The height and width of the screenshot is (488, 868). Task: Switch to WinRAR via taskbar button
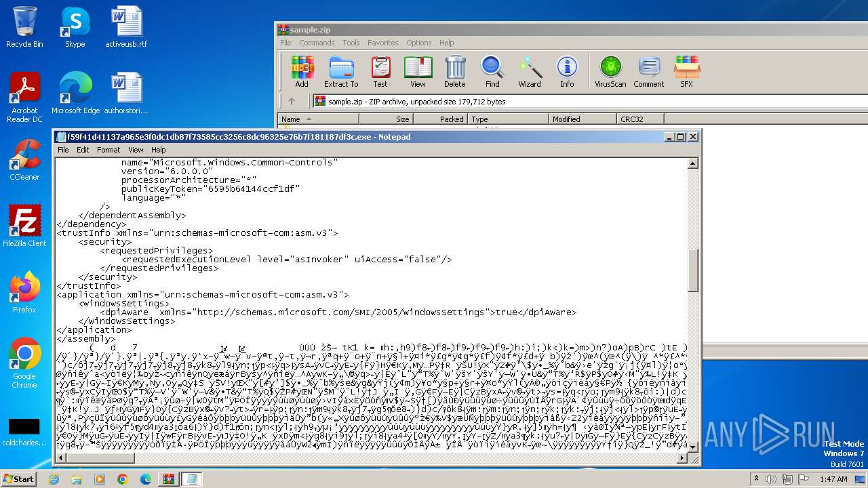[x=168, y=479]
